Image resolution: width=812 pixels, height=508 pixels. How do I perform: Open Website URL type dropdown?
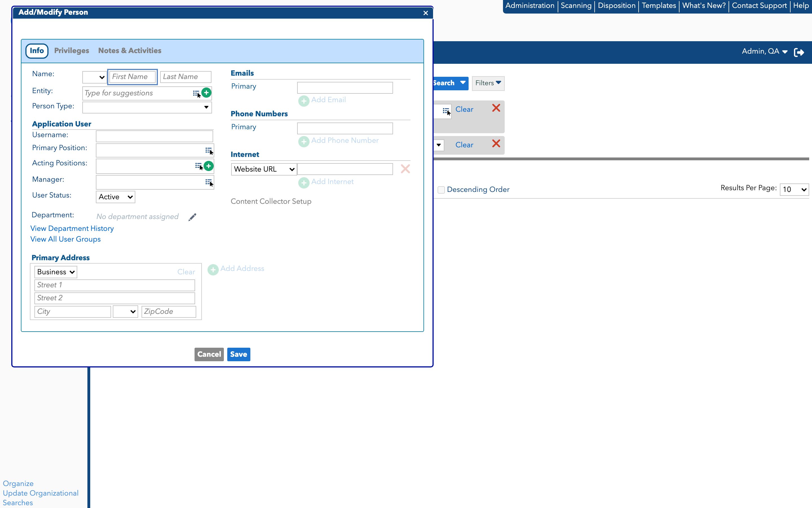264,169
